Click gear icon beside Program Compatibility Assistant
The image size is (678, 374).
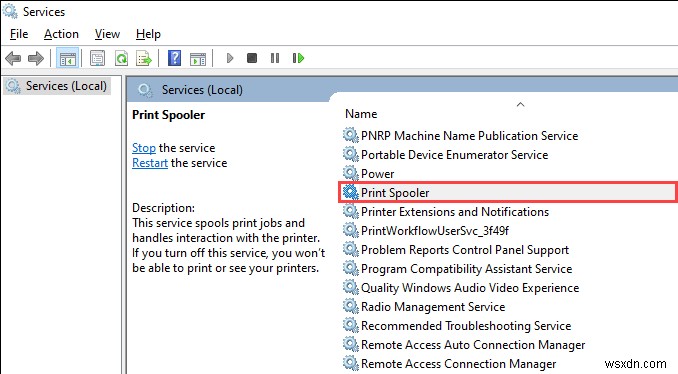coord(351,269)
